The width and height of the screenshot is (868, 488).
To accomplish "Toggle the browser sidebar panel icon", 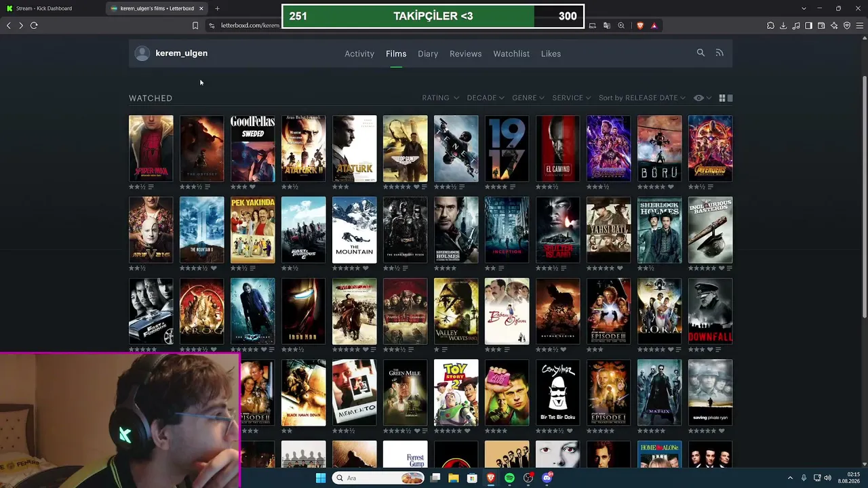I will pos(808,26).
